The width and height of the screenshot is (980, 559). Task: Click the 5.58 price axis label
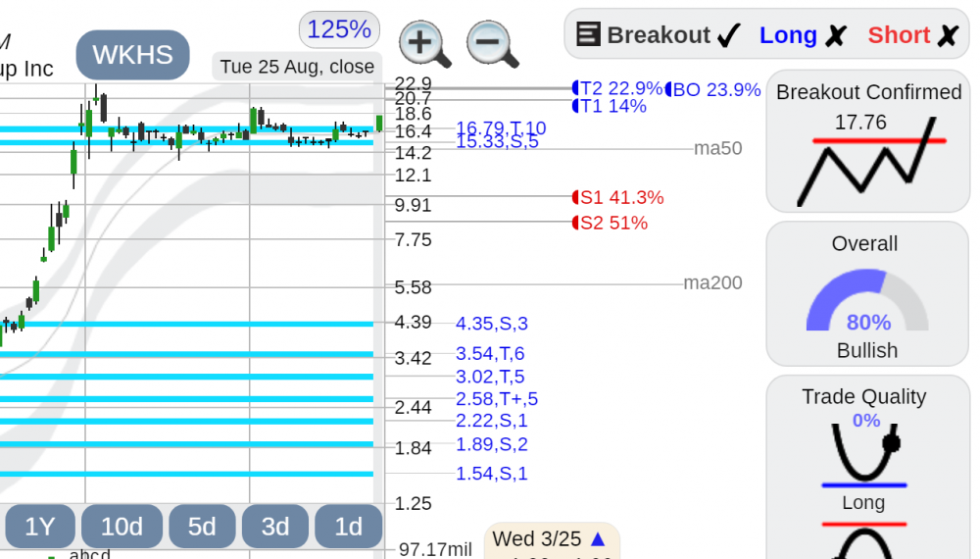(x=414, y=287)
